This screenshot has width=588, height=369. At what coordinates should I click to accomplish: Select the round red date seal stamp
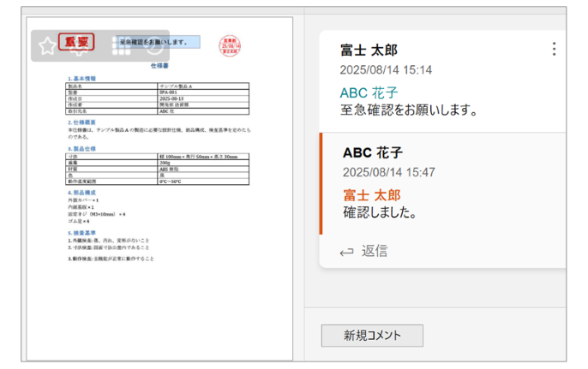click(230, 45)
